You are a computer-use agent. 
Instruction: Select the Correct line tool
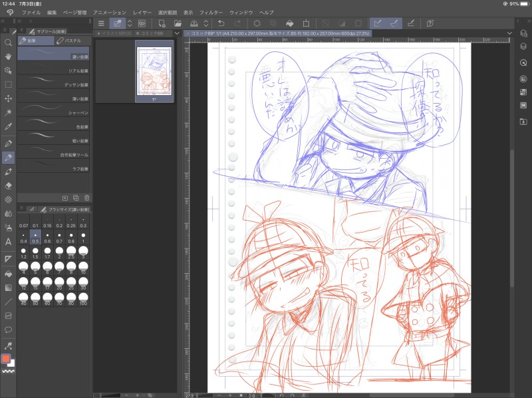click(x=8, y=346)
